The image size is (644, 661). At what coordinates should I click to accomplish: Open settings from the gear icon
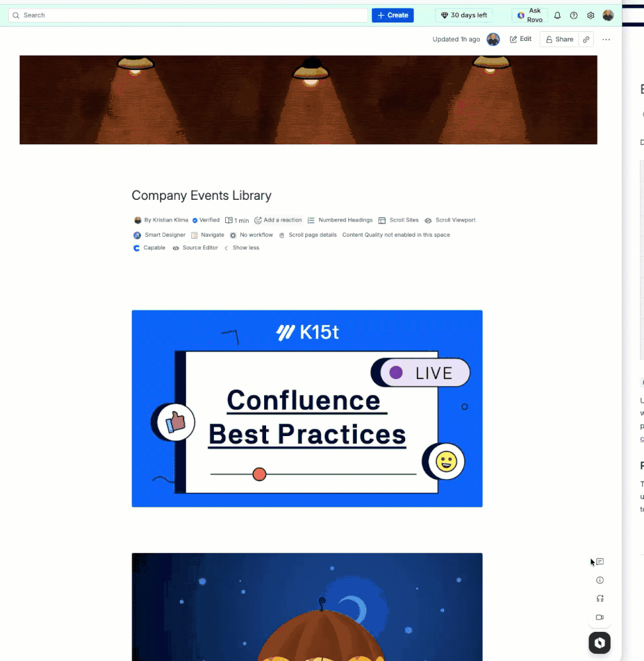590,15
